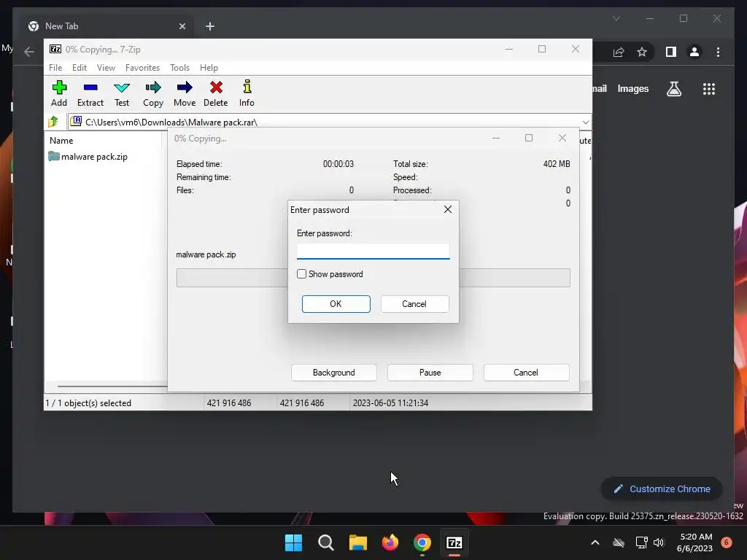Open the Help menu
Viewport: 747px width, 560px height.
pos(209,68)
